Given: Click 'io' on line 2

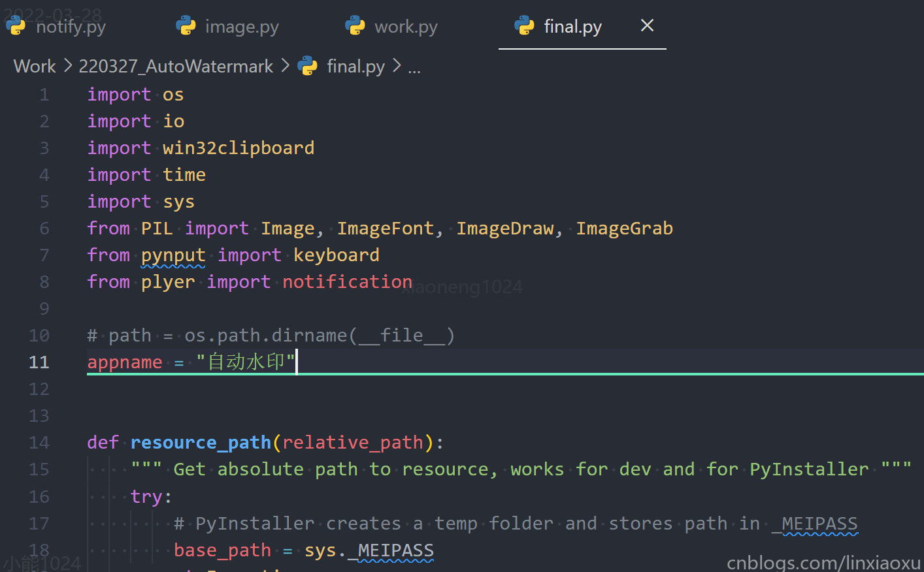Looking at the screenshot, I should (173, 121).
